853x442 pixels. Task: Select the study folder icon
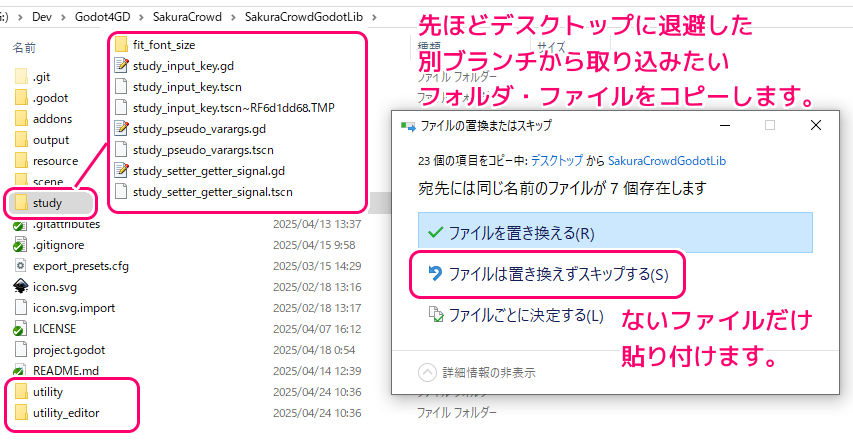click(x=21, y=203)
